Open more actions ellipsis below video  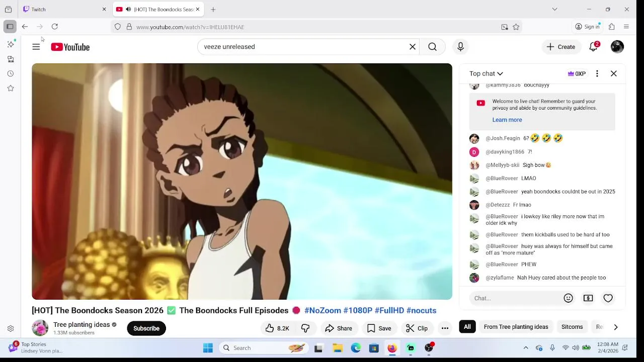click(445, 328)
